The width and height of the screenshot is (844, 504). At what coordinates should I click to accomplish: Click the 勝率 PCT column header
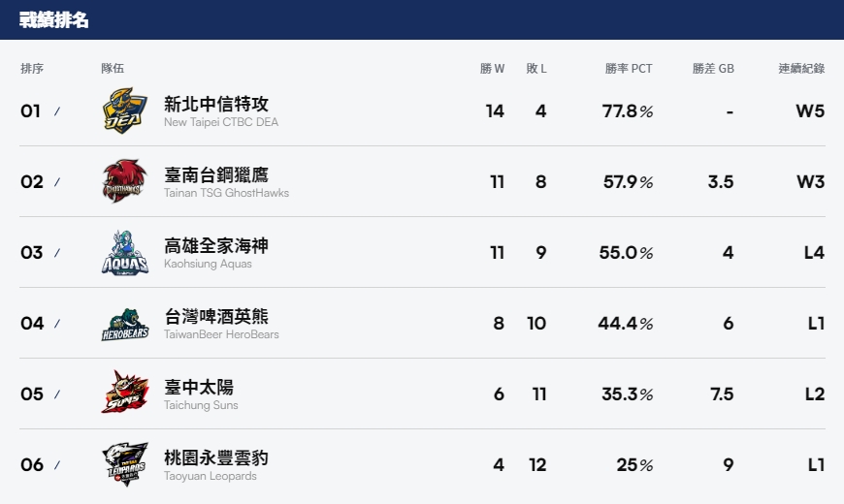[x=629, y=68]
